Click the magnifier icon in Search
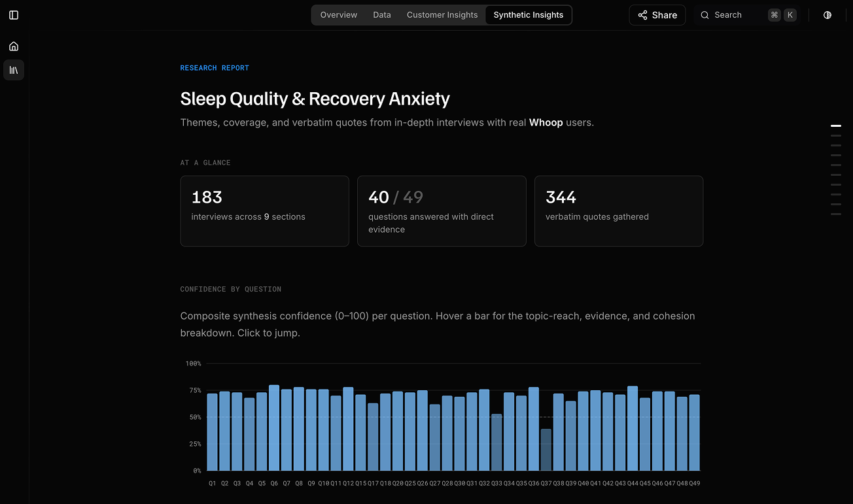 705,15
